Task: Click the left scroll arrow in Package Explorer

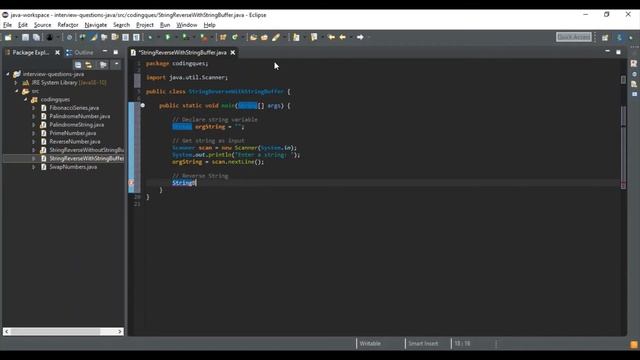Action: tap(7, 331)
